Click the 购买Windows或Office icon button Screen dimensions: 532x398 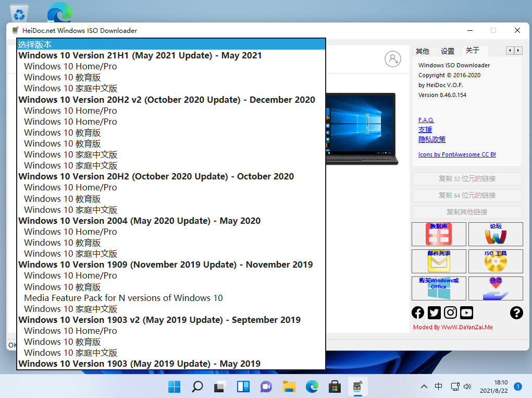pyautogui.click(x=439, y=288)
